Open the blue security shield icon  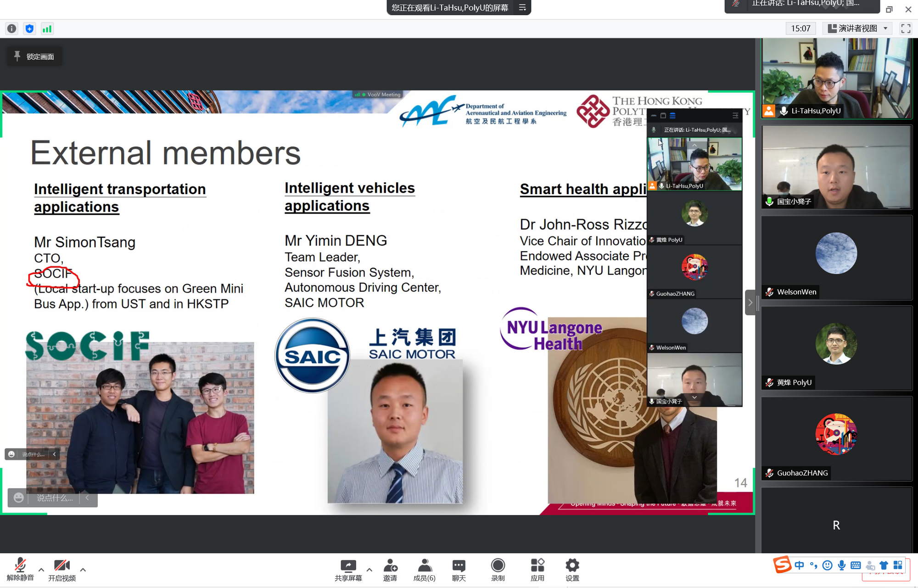pyautogui.click(x=29, y=28)
